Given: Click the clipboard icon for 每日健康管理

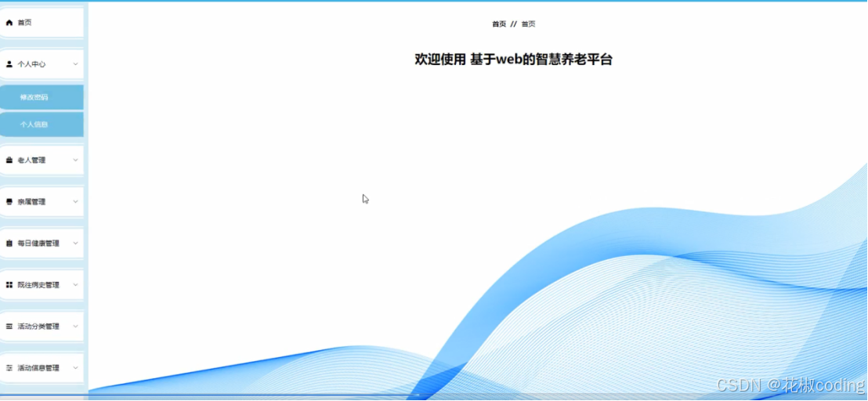Looking at the screenshot, I should point(9,244).
